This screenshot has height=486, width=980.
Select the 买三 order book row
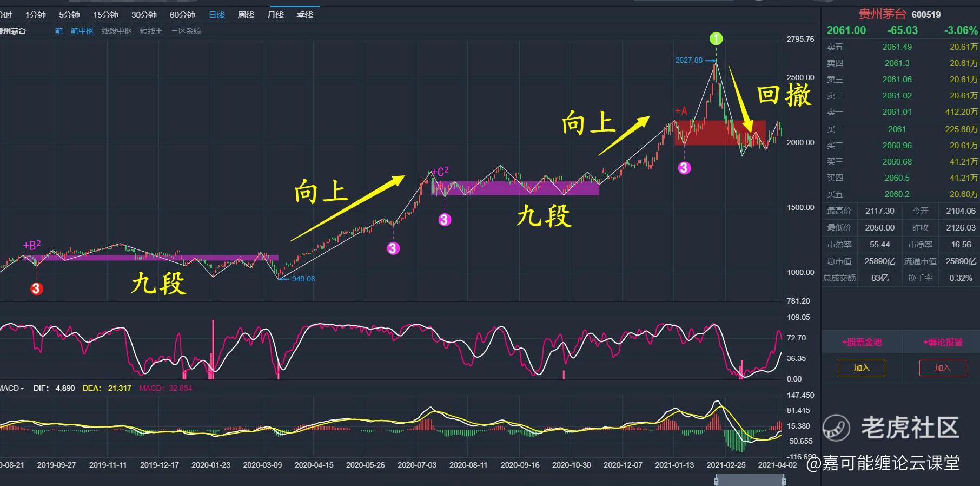[x=901, y=162]
